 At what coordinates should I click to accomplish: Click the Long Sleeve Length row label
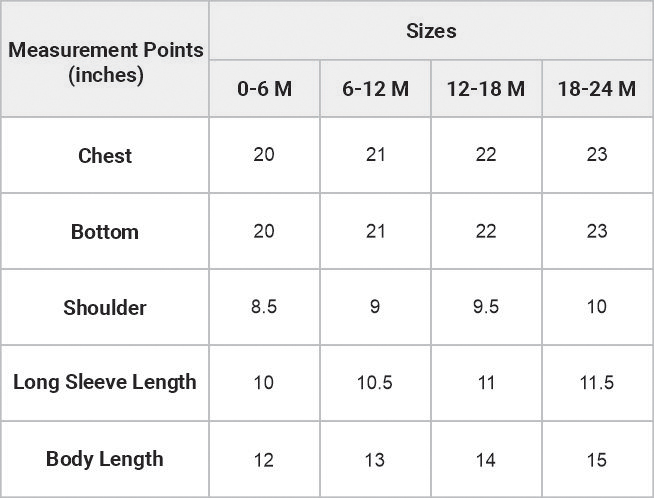(x=105, y=382)
